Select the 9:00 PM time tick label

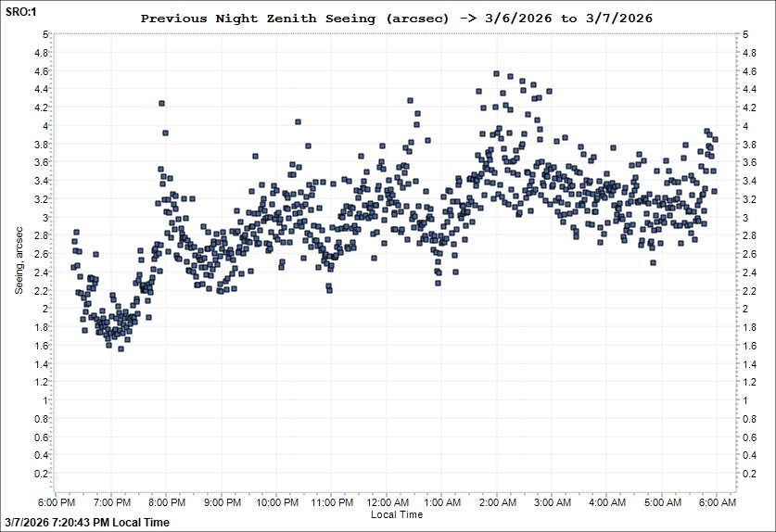click(222, 502)
